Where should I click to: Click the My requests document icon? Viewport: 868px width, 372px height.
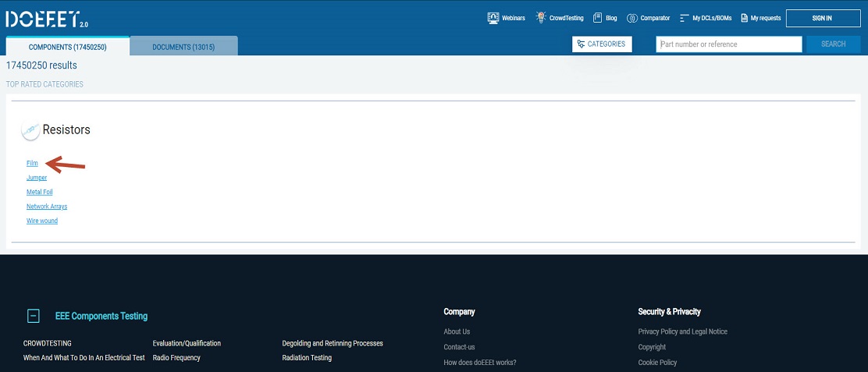pos(745,18)
